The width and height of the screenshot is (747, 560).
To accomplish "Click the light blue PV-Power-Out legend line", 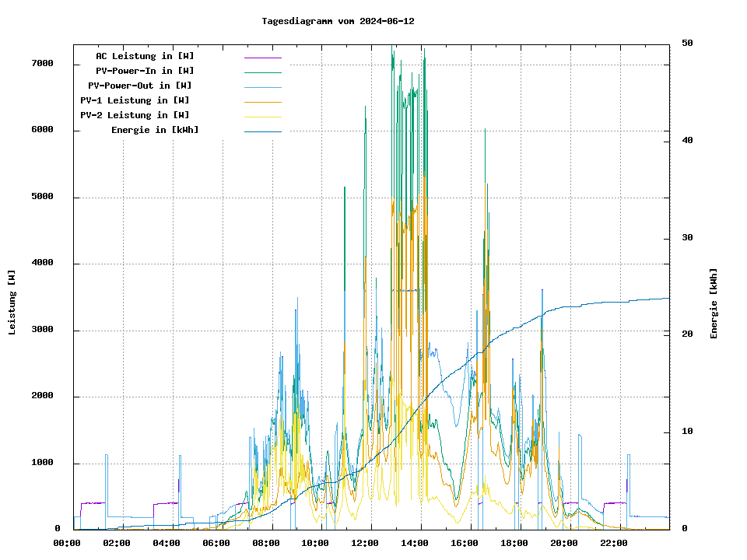I will point(262,86).
